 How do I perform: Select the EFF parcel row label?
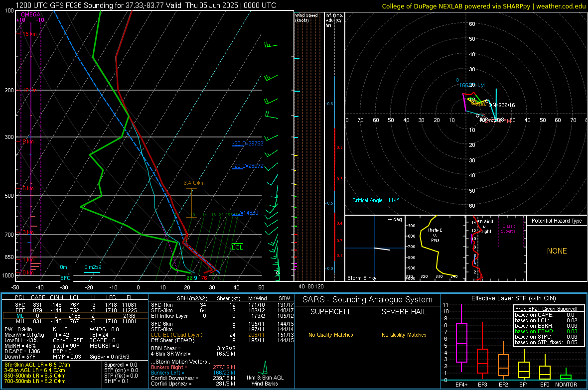(20, 310)
